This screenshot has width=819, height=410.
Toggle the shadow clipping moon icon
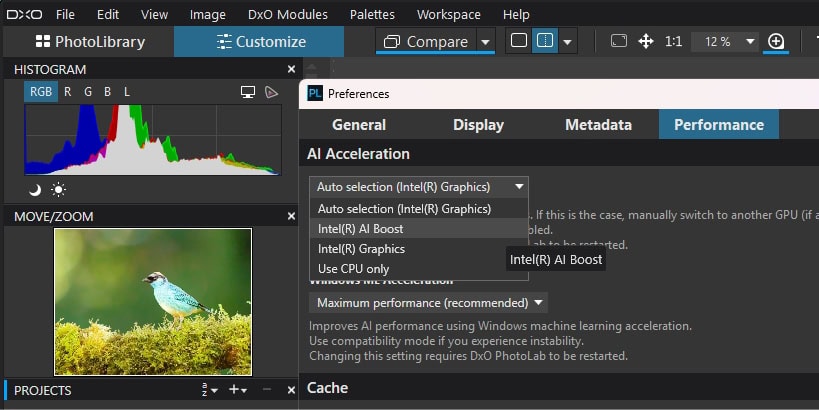[x=35, y=190]
